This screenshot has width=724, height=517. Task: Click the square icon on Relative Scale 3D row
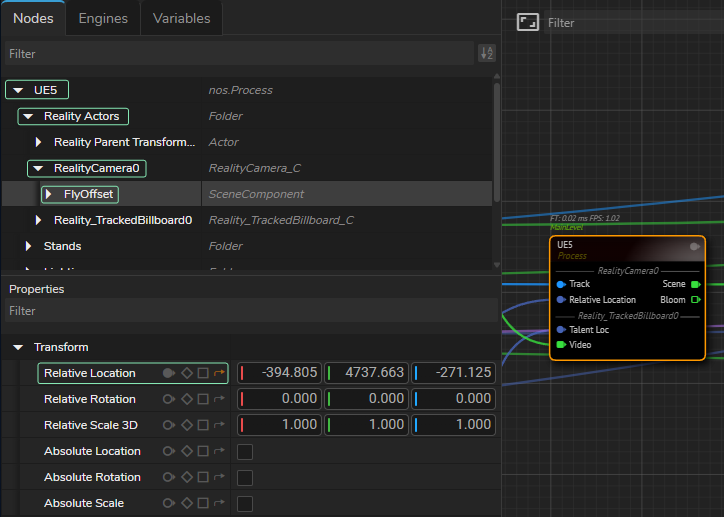203,425
